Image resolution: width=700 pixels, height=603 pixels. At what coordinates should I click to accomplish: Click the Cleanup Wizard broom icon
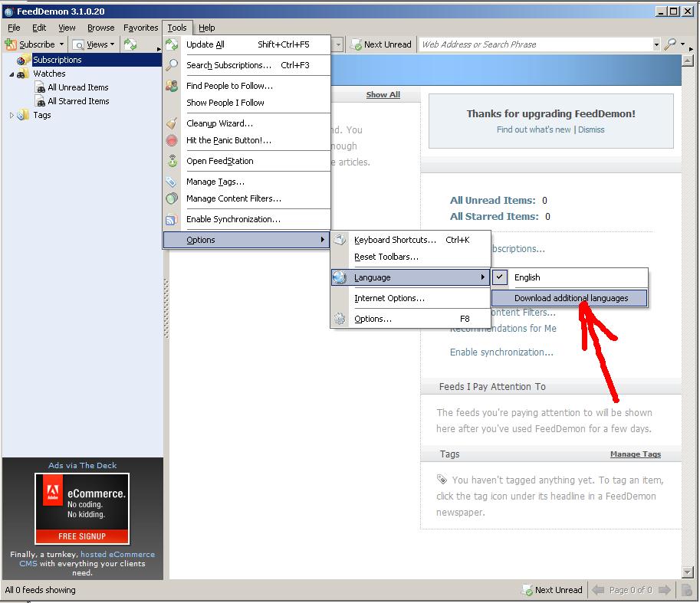(172, 123)
